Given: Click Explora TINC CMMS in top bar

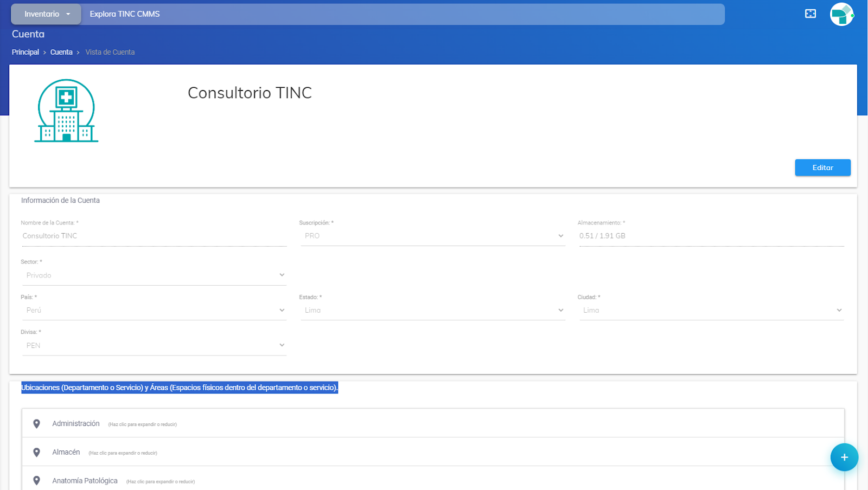Looking at the screenshot, I should [x=125, y=14].
